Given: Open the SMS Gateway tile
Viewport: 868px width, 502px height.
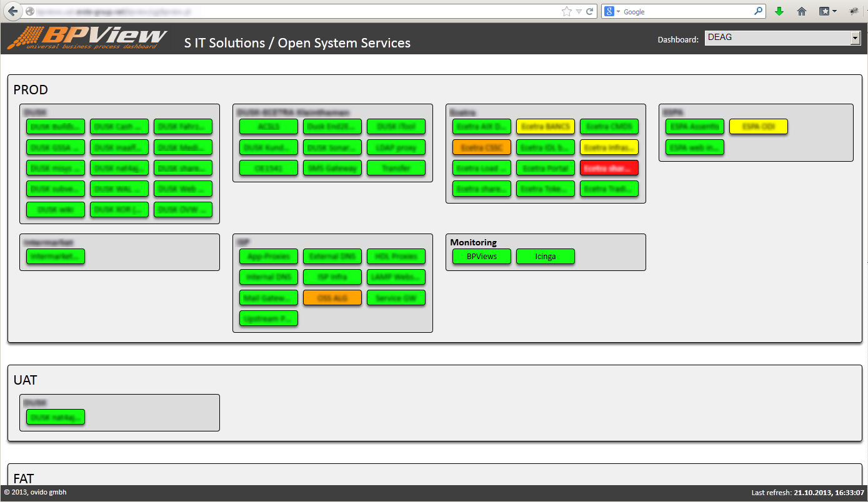Looking at the screenshot, I should [x=332, y=168].
